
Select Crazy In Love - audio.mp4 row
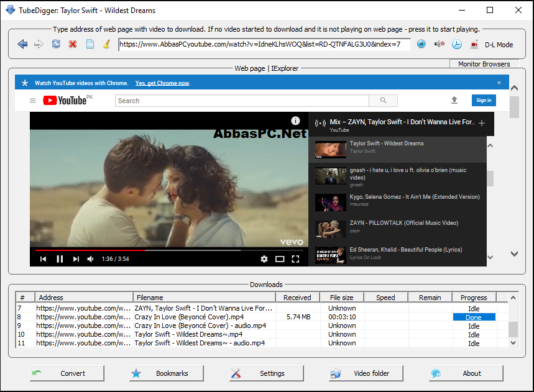coord(262,326)
